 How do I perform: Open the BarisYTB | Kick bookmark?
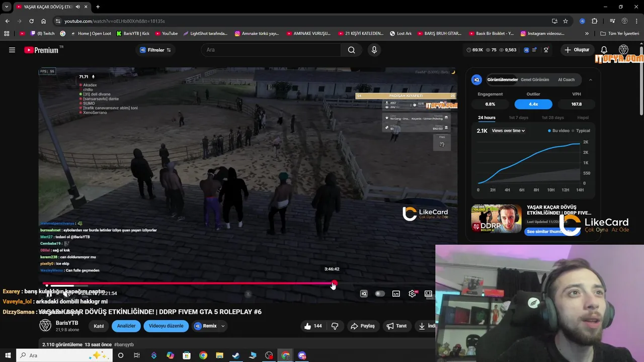(x=133, y=34)
